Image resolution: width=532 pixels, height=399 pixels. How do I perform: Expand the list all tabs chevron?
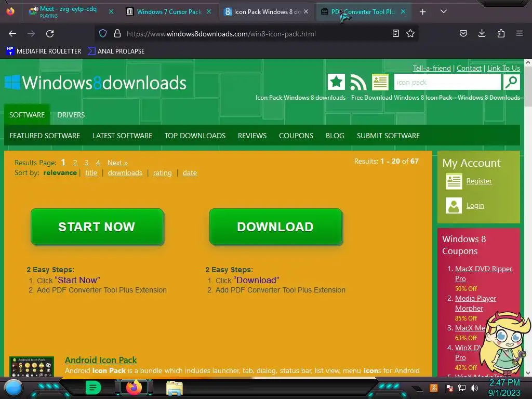[444, 11]
